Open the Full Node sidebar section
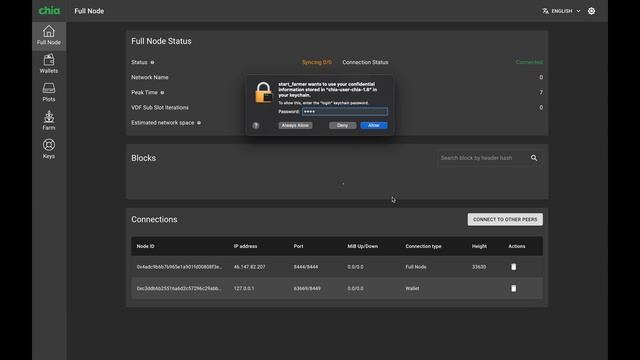Viewport: 640px width, 360px height. tap(49, 36)
